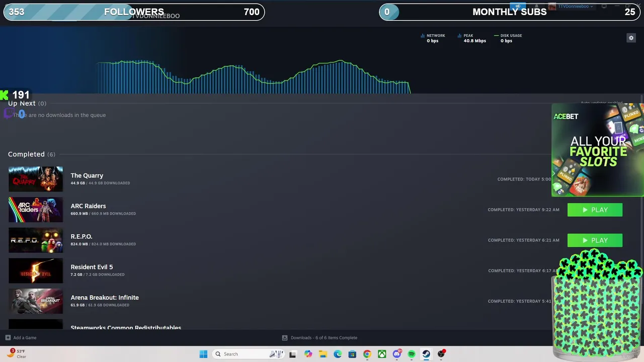Open The Quarry thumbnail

(x=36, y=179)
